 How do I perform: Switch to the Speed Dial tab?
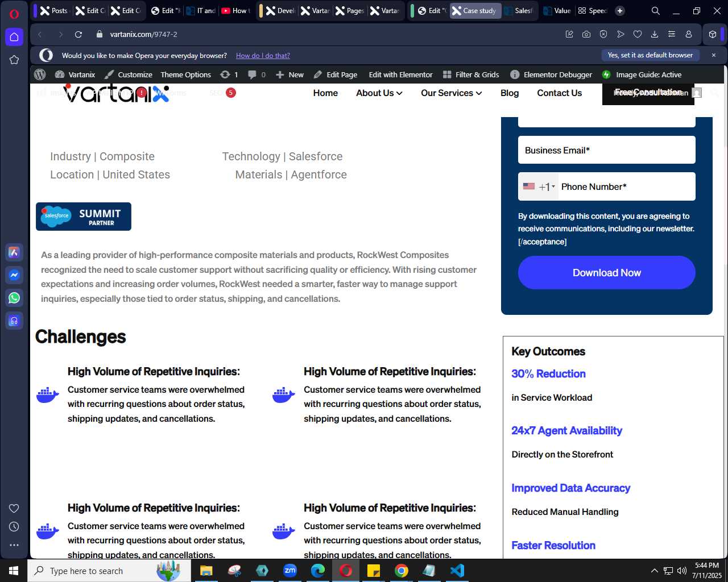point(592,11)
